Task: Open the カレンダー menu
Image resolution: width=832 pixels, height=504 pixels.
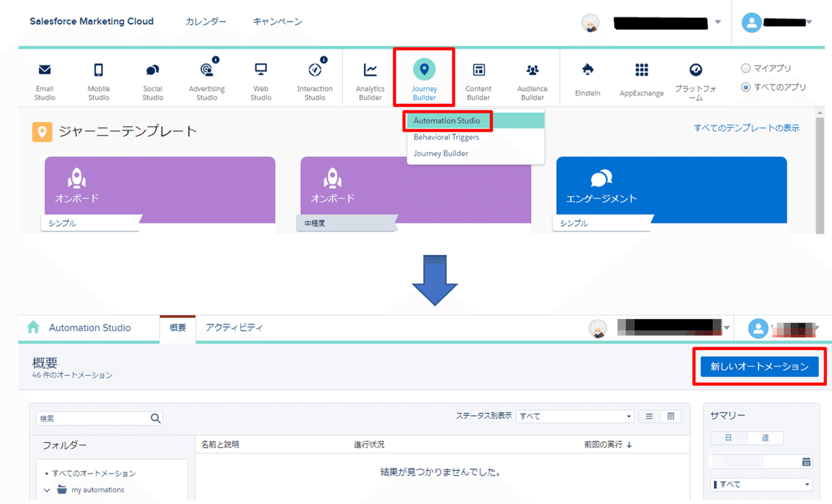Action: pos(206,22)
